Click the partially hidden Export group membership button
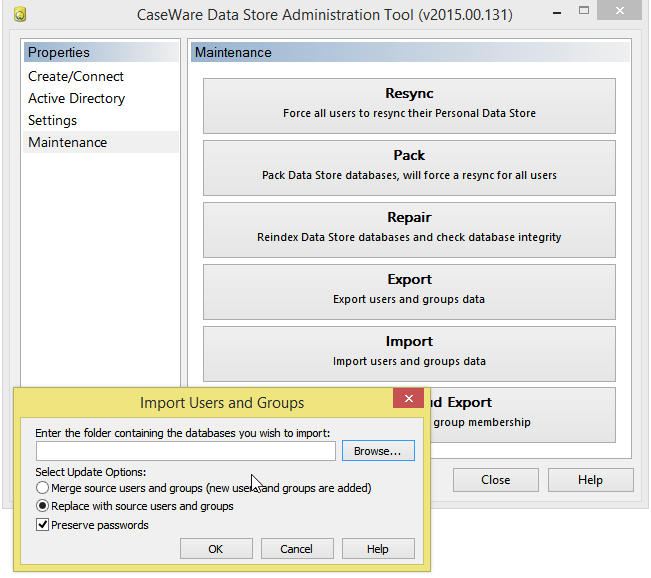The height and width of the screenshot is (578, 651). pos(523,415)
